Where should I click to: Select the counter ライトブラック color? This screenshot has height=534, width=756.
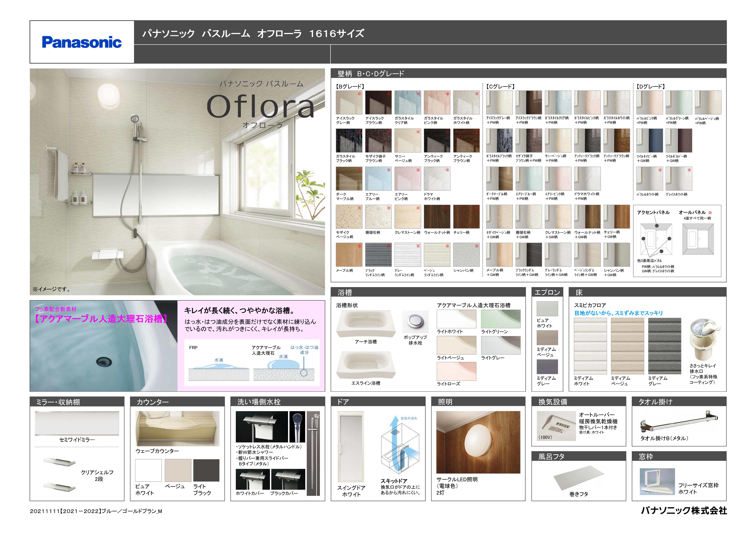coord(206,471)
